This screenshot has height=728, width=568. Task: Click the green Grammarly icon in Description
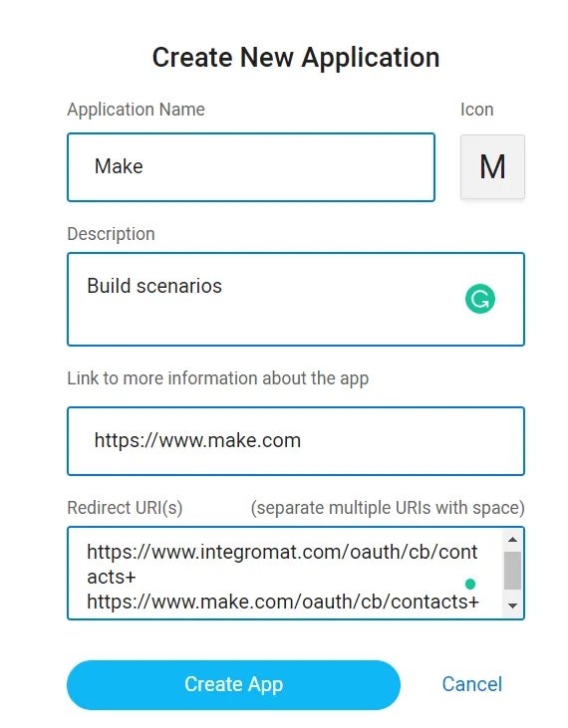tap(479, 299)
